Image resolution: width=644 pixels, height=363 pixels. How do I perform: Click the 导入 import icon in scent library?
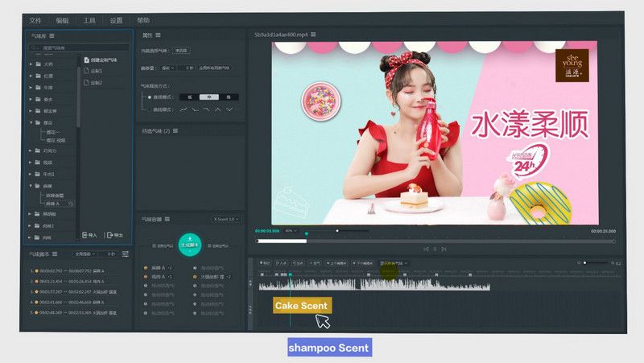tap(91, 235)
